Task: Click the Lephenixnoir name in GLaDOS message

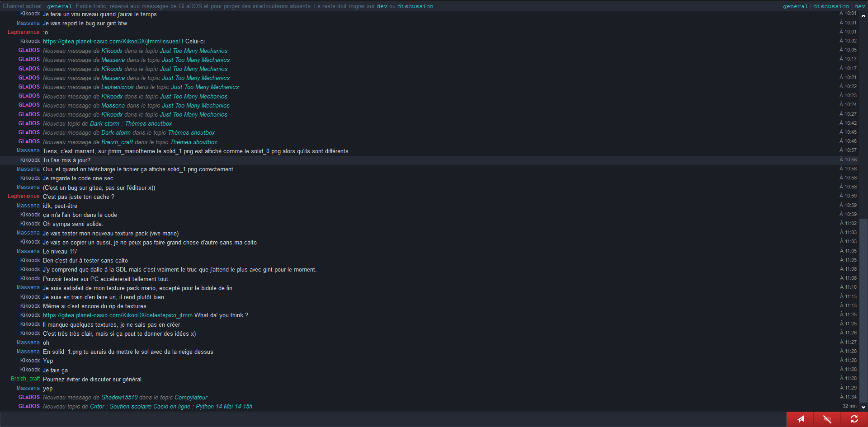Action: 118,87
